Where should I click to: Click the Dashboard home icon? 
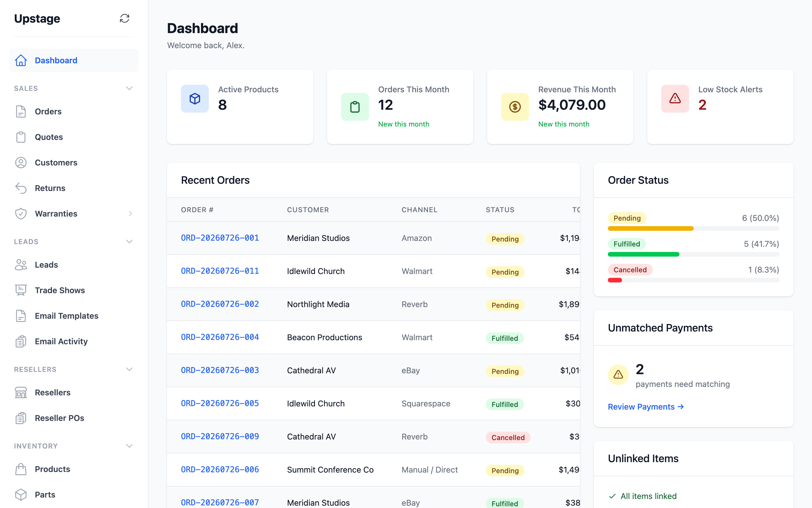pos(21,60)
